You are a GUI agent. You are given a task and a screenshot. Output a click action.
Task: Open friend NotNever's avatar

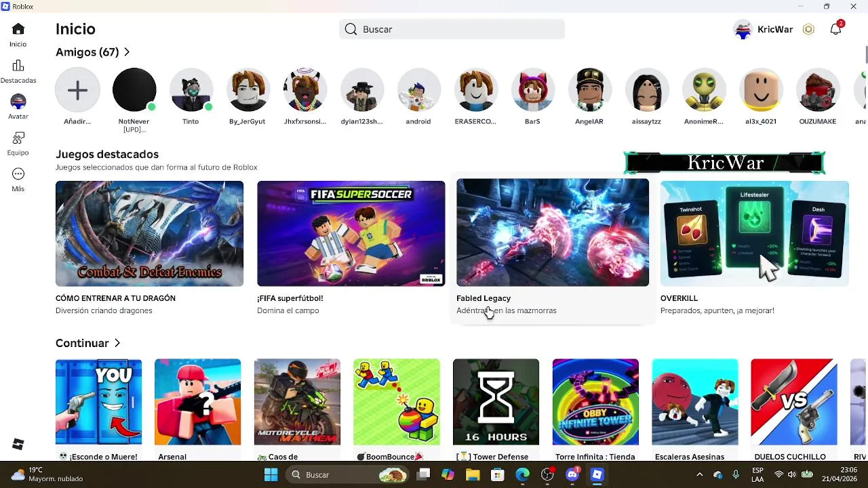tap(134, 89)
